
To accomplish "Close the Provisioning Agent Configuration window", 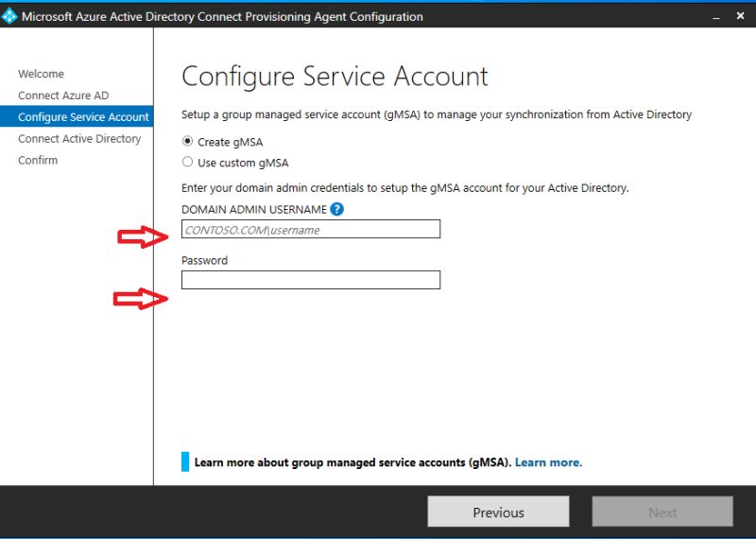I will [741, 16].
